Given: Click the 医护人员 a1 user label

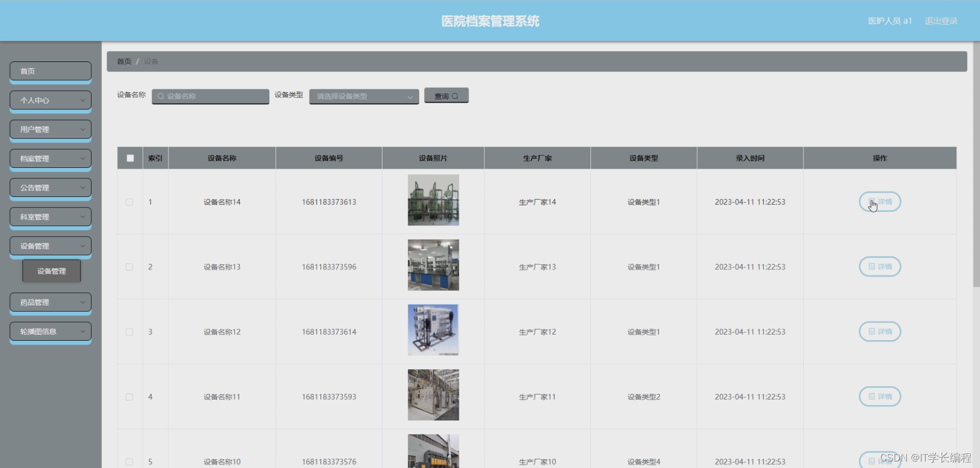Looking at the screenshot, I should coord(889,21).
